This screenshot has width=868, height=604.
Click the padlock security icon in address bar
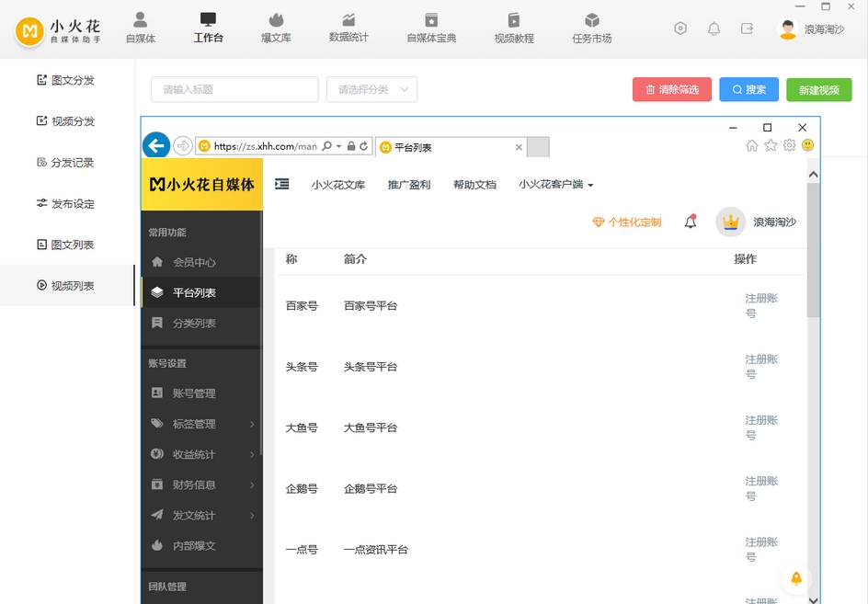click(351, 146)
